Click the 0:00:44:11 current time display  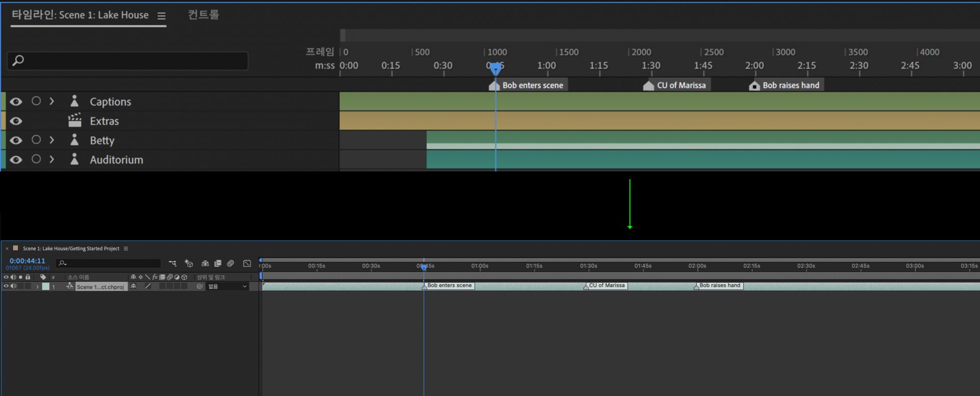click(x=28, y=261)
